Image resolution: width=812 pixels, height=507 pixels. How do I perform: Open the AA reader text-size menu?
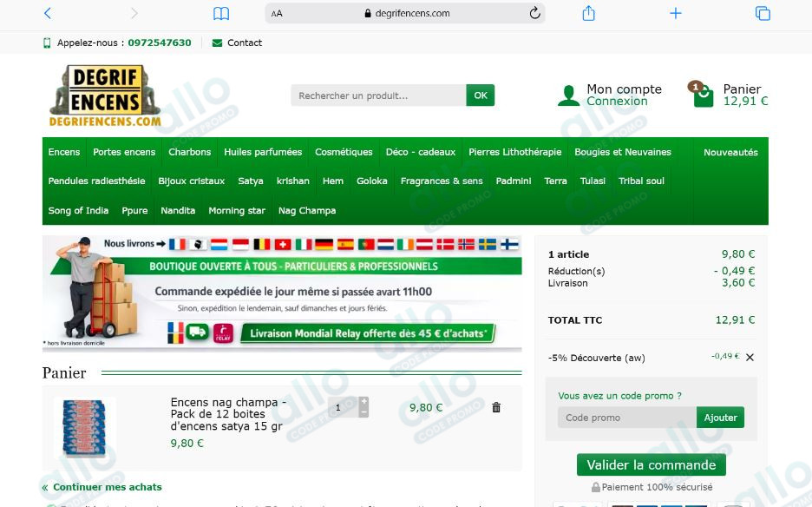[x=277, y=14]
